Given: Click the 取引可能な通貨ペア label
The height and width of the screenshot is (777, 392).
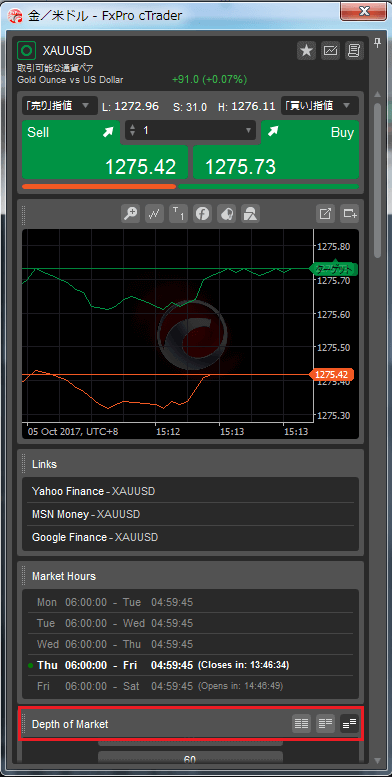Looking at the screenshot, I should pyautogui.click(x=56, y=68).
